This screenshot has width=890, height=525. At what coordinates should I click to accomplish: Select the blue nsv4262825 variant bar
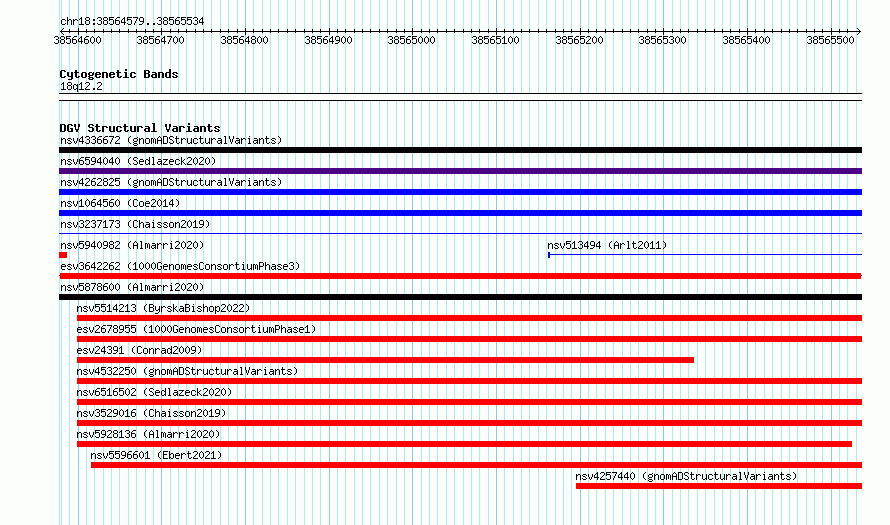(460, 192)
